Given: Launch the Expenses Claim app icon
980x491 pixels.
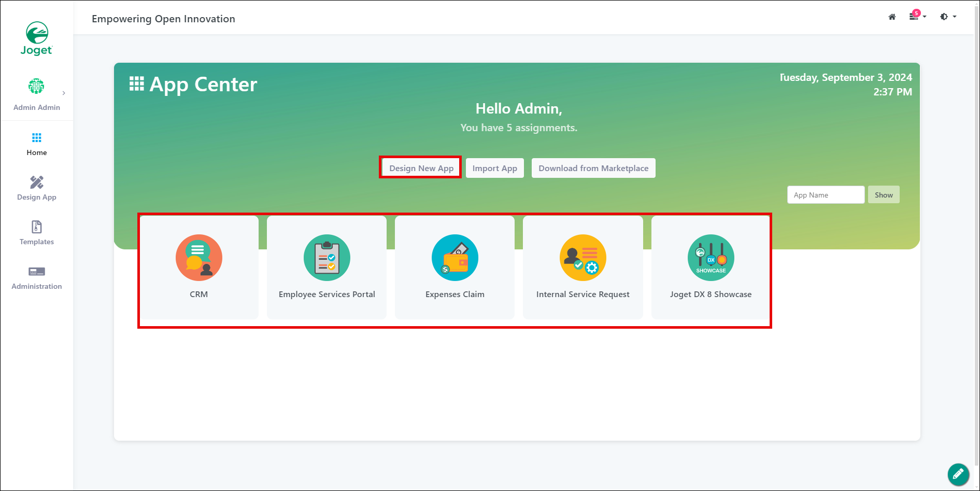Looking at the screenshot, I should (455, 258).
